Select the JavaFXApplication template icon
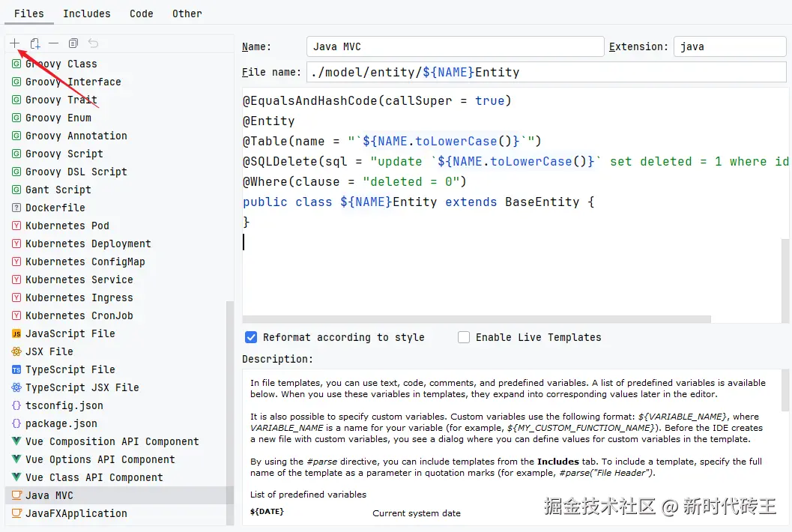This screenshot has width=792, height=532. click(x=16, y=513)
